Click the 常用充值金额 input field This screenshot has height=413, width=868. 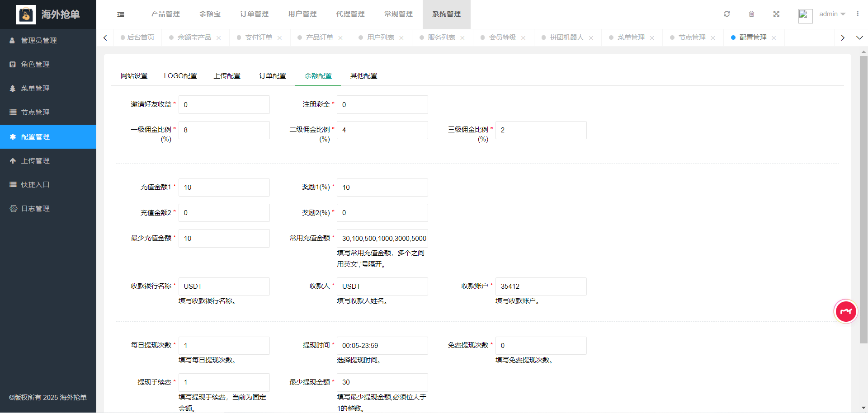(x=382, y=239)
